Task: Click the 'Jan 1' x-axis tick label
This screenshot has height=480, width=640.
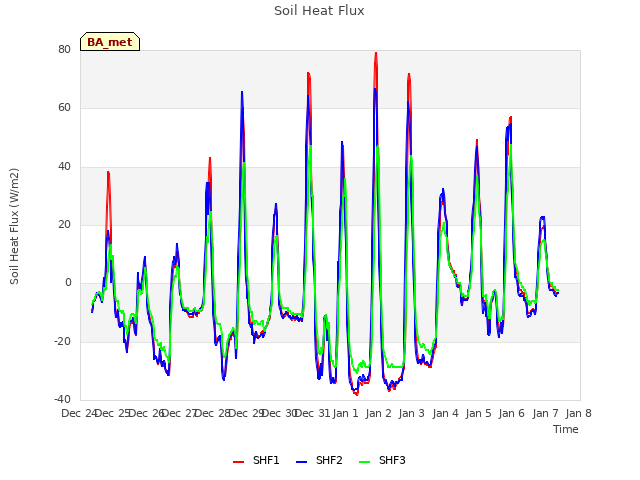Action: 345,413
